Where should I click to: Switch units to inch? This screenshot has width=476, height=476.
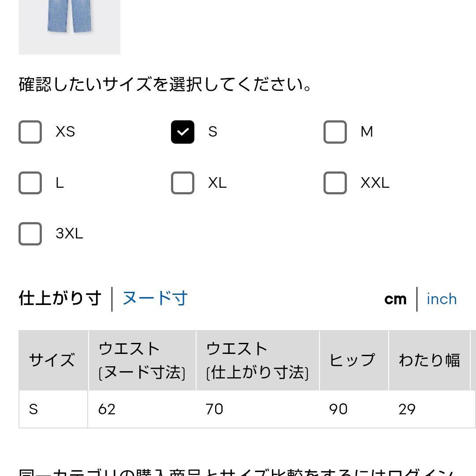coord(442,299)
